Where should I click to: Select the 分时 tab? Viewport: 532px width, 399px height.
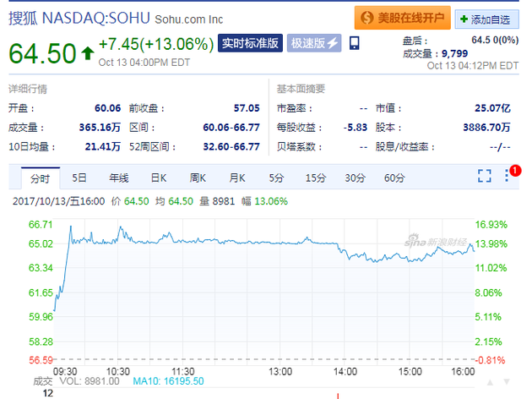coord(41,178)
